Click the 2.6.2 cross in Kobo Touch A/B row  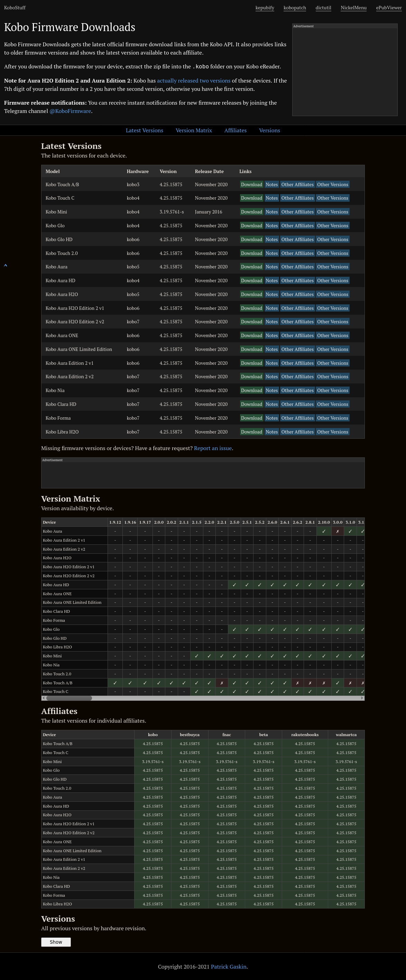[297, 683]
